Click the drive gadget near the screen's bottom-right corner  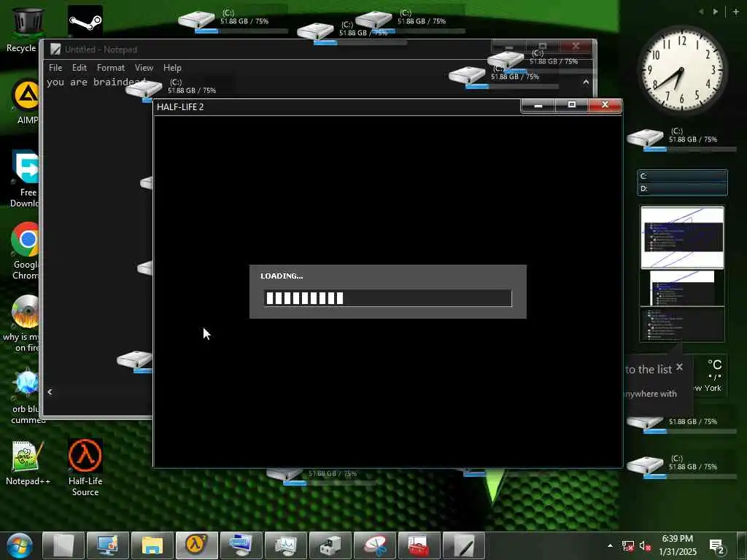(x=681, y=466)
